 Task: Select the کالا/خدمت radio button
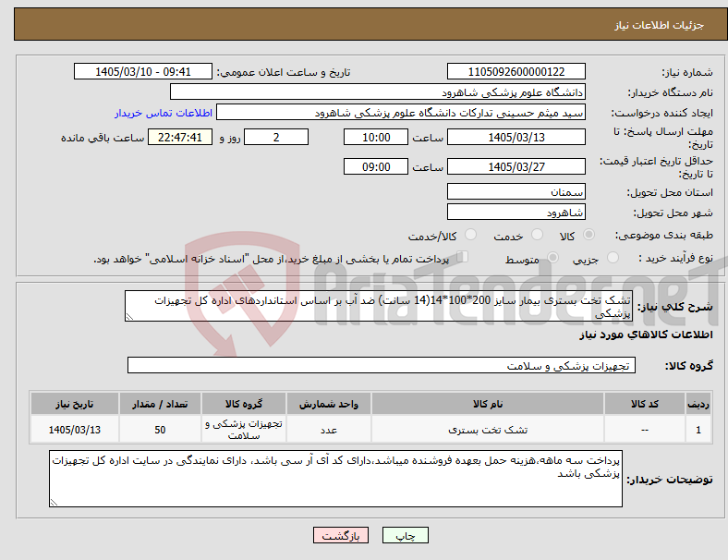(x=471, y=235)
